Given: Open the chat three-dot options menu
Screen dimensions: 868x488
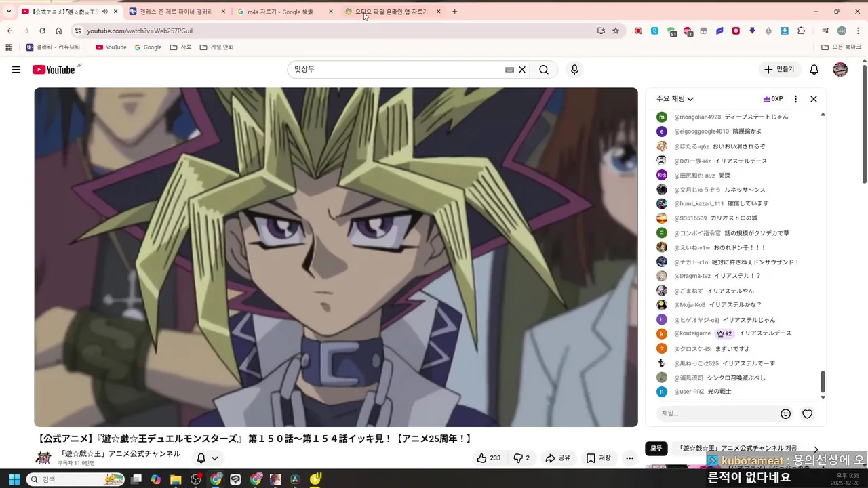Looking at the screenshot, I should pos(795,99).
